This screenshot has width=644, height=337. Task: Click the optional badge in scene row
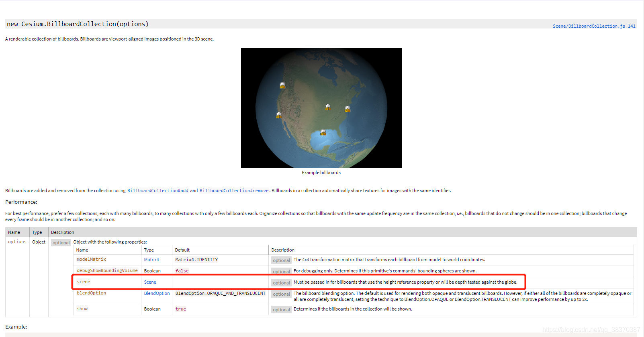point(281,282)
